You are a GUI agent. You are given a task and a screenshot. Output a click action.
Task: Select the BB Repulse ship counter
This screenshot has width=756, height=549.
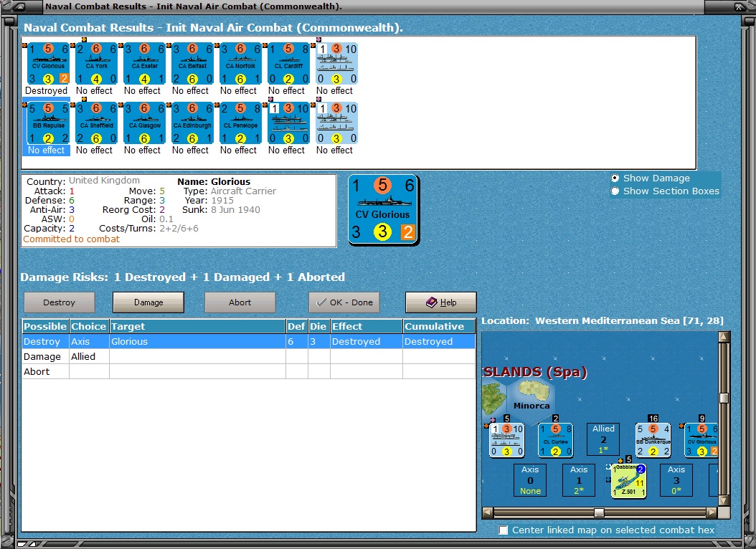click(x=48, y=123)
